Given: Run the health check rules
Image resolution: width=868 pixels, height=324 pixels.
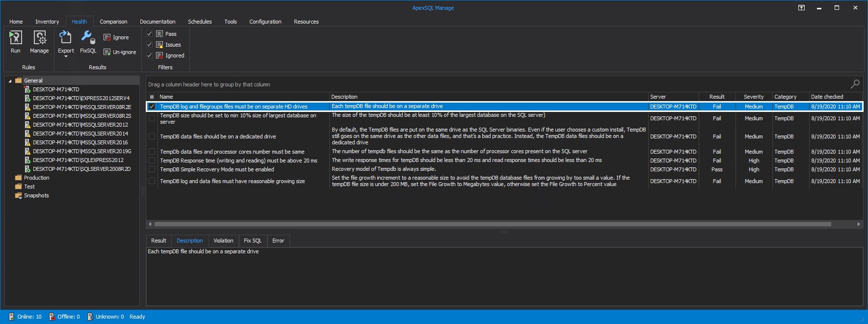Looking at the screenshot, I should [x=16, y=42].
